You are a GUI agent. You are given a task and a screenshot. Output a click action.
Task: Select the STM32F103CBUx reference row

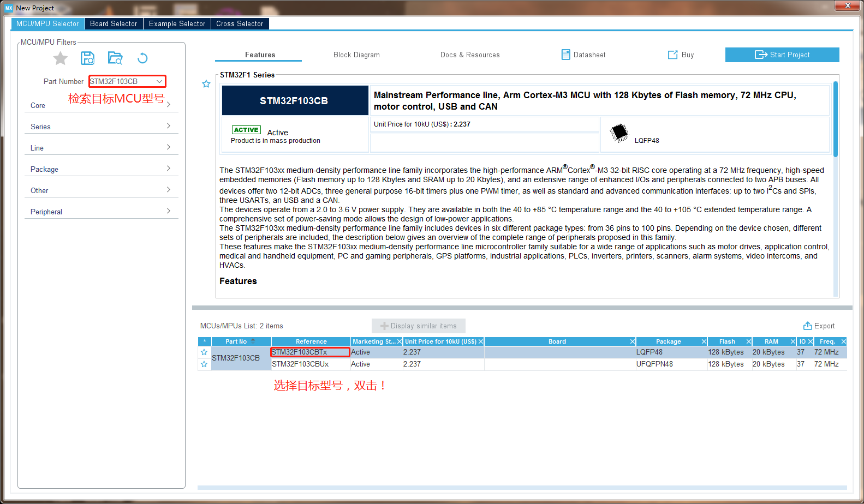[310, 364]
